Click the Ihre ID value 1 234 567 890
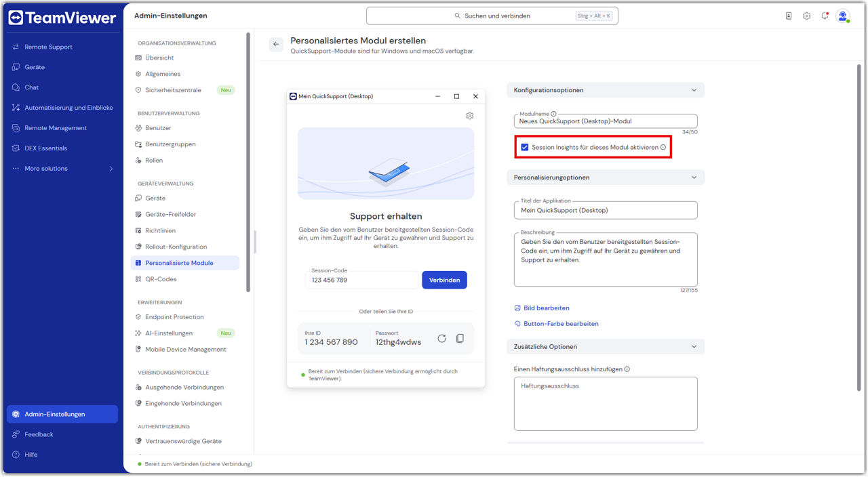 pyautogui.click(x=331, y=342)
